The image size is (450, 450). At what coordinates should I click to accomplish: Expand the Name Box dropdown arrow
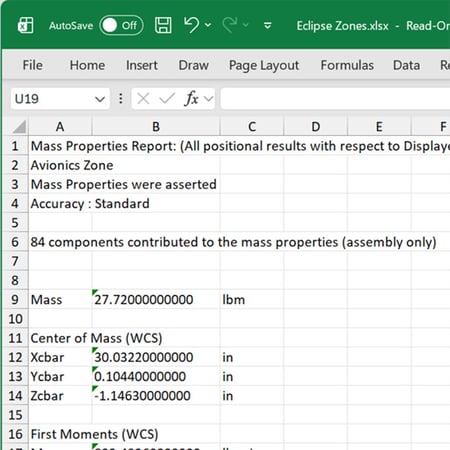100,99
